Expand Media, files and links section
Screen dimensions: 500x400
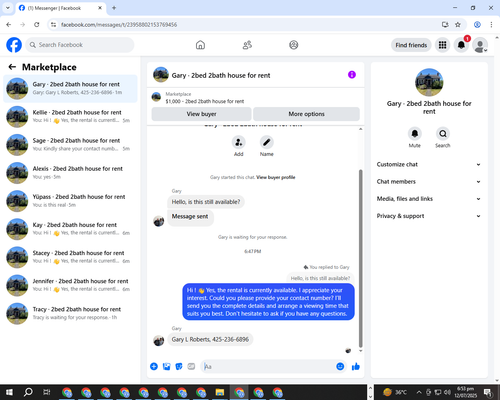tap(429, 199)
